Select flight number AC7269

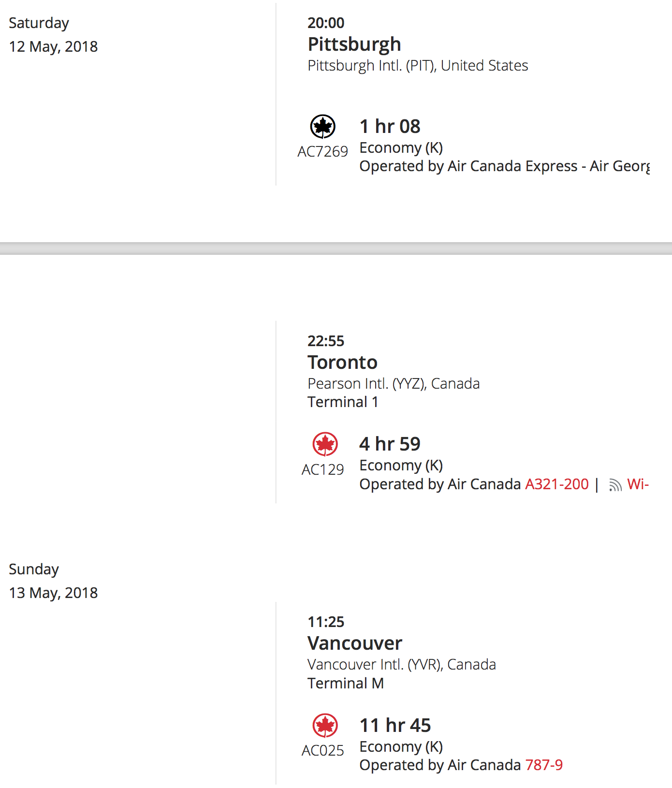pyautogui.click(x=322, y=151)
